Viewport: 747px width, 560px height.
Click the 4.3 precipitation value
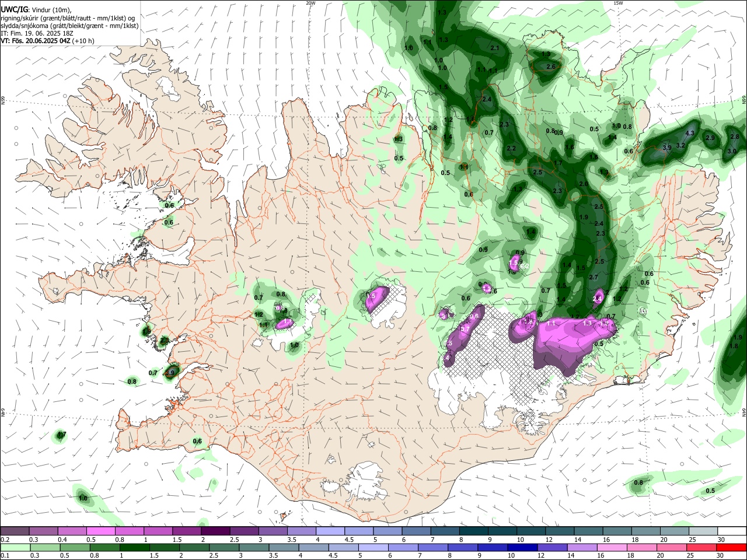click(x=690, y=134)
